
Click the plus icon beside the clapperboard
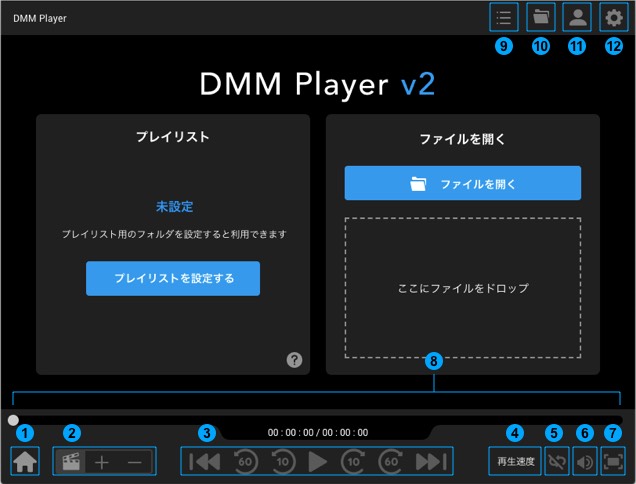(102, 462)
